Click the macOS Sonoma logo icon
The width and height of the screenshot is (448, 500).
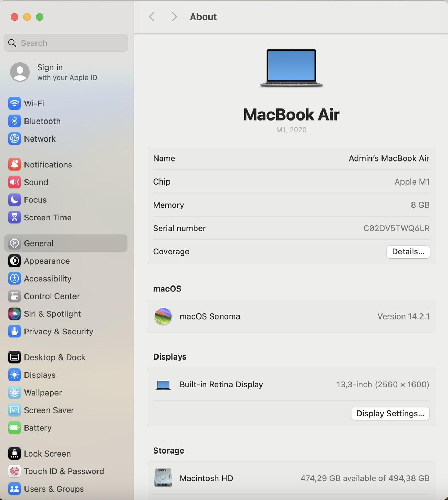pos(163,316)
